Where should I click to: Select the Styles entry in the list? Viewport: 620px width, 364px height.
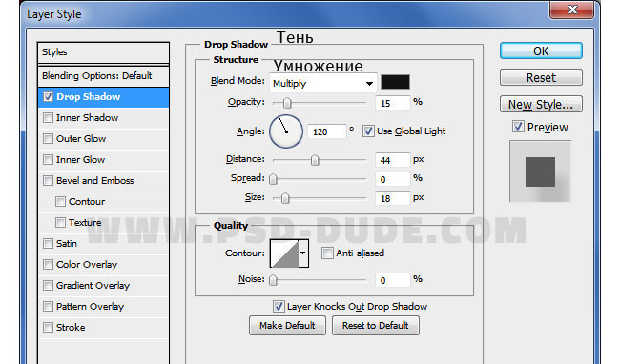pos(104,52)
